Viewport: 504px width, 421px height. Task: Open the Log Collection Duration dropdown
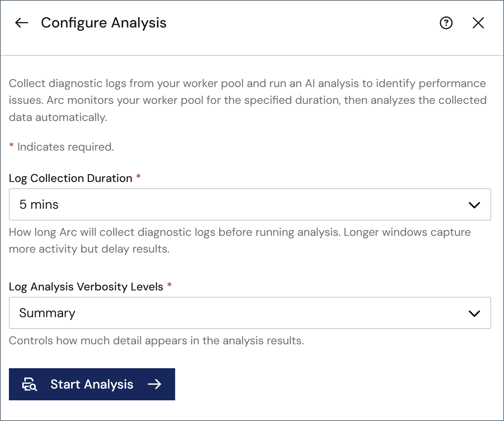[x=250, y=204]
